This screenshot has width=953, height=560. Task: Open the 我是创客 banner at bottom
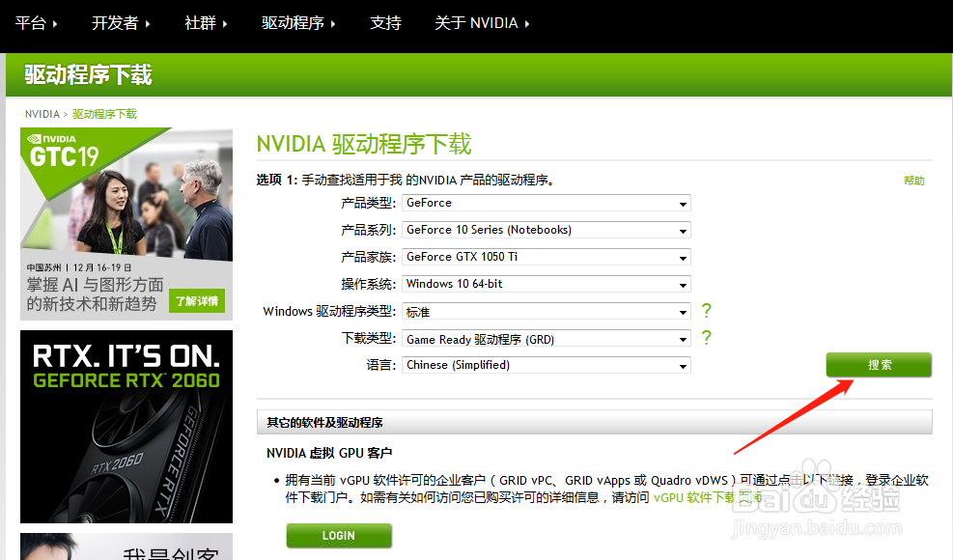[126, 546]
